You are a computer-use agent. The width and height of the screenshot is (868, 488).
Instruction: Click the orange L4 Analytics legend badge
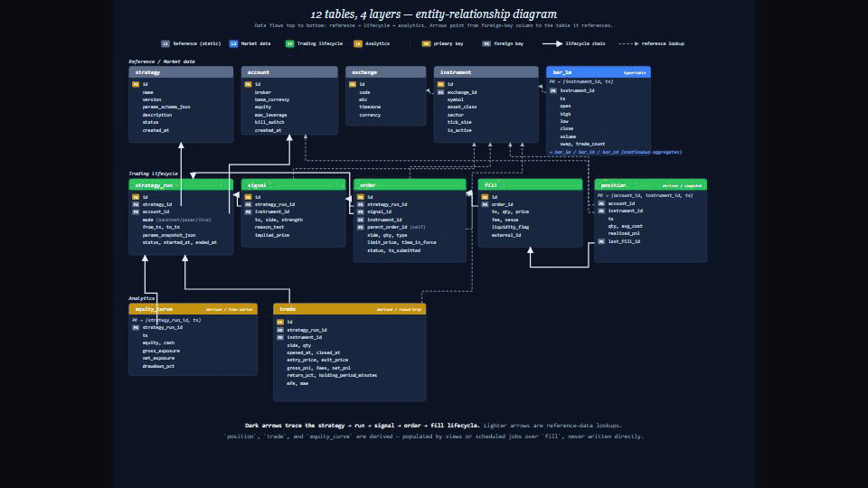tap(358, 43)
